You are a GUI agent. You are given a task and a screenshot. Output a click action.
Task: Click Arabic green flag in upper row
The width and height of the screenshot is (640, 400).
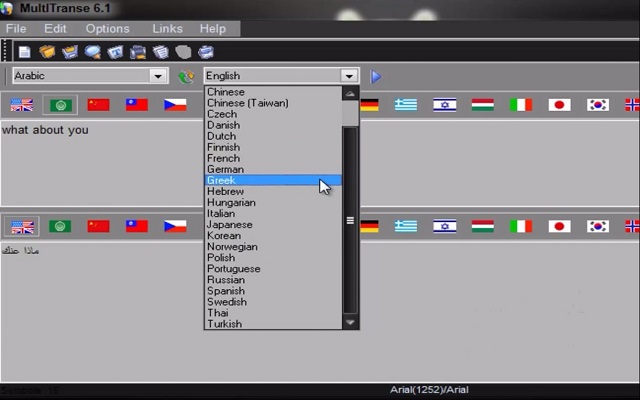click(60, 105)
